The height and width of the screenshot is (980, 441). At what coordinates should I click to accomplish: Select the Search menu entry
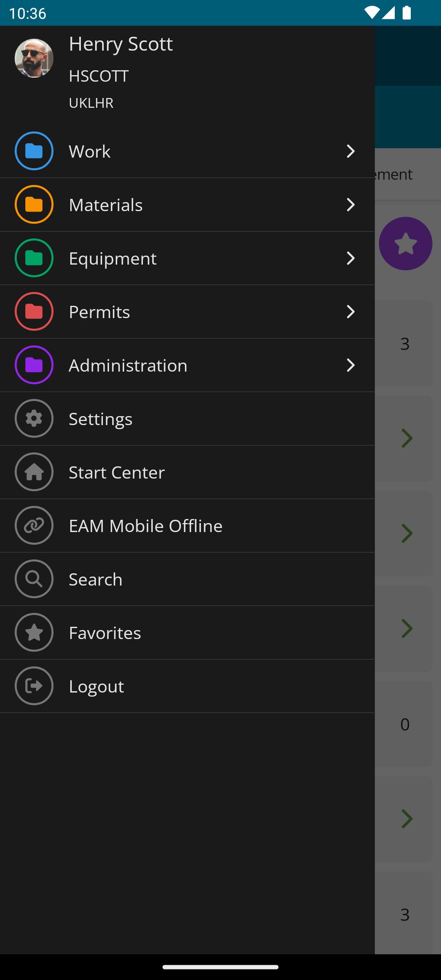(96, 579)
